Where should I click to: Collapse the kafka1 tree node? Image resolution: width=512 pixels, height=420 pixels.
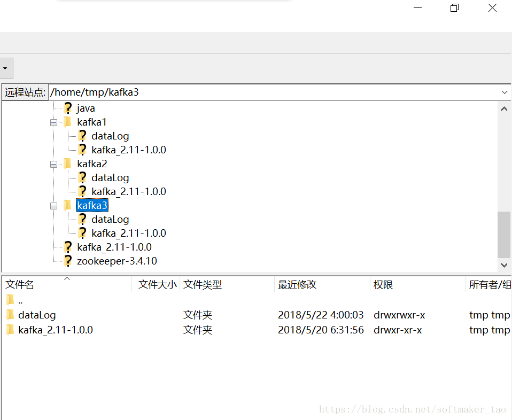[x=53, y=122]
